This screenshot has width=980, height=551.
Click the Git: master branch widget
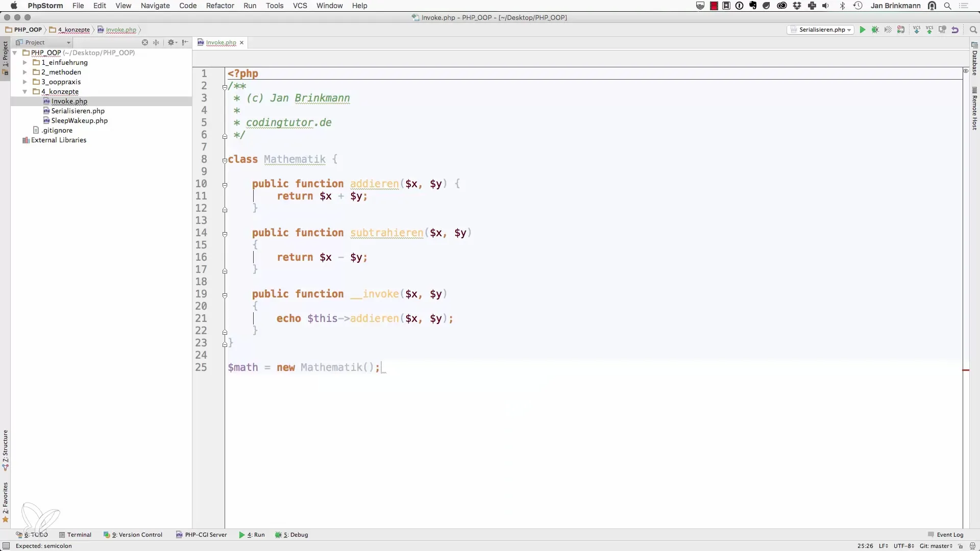936,546
